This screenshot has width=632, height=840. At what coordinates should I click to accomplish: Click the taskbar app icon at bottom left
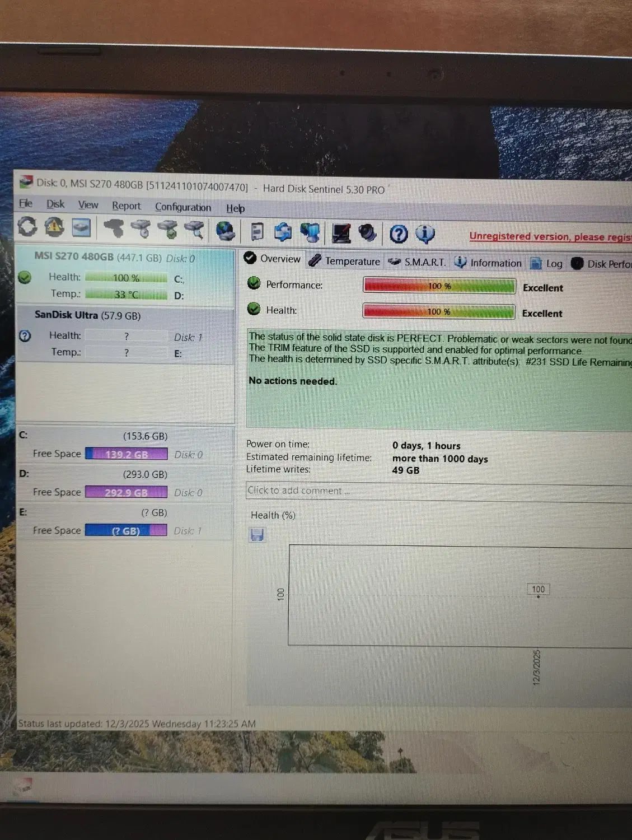[22, 787]
